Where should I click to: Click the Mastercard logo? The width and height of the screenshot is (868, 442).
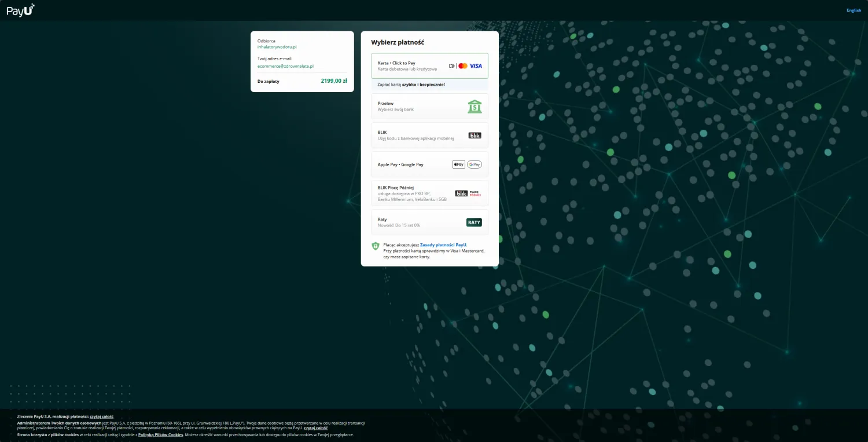[x=463, y=66]
